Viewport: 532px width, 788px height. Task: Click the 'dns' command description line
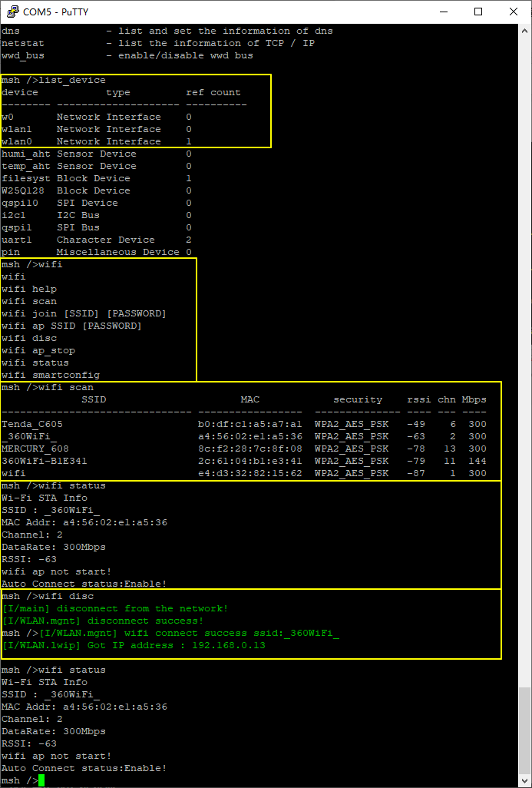tap(167, 31)
